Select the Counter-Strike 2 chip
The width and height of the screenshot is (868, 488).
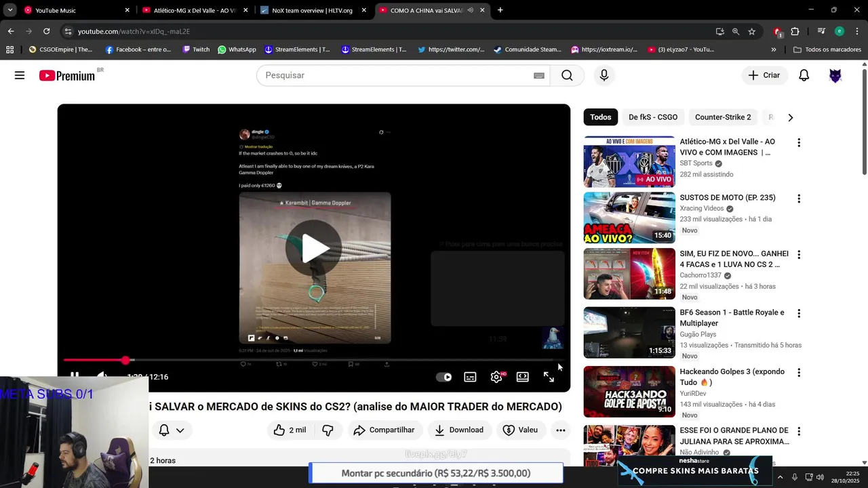[x=723, y=117]
